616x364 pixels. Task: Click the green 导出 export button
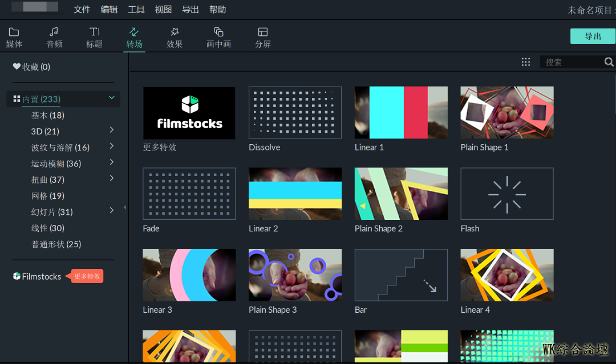click(x=593, y=36)
